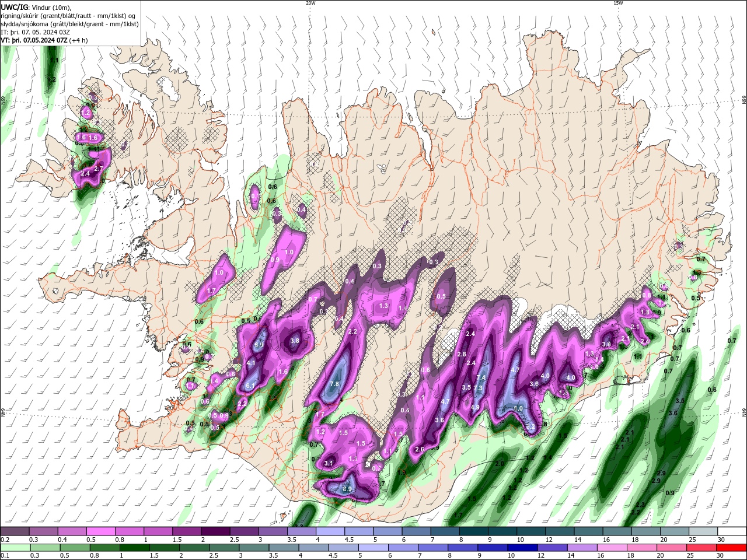The image size is (747, 560).
Task: Click the '2.0' value off the south coast
Action: pyautogui.click(x=499, y=464)
